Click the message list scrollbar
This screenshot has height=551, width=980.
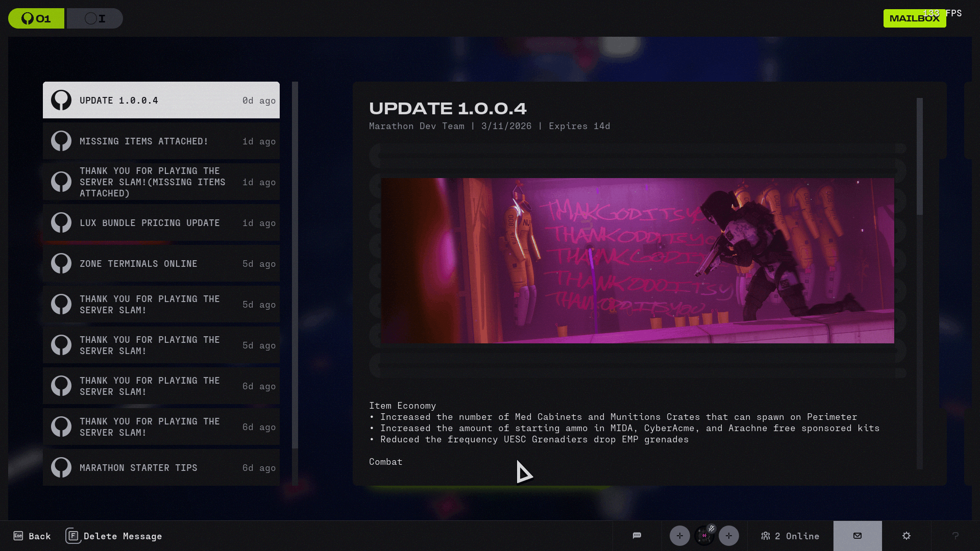pos(295,265)
